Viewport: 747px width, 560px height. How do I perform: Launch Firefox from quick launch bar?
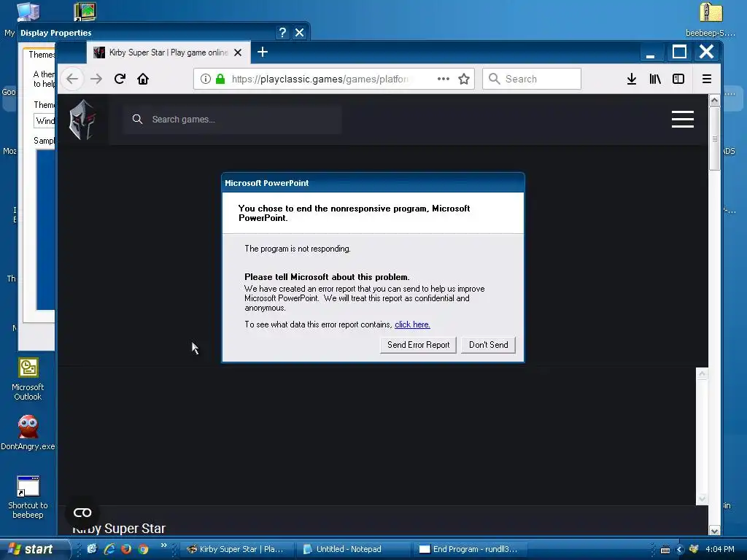tap(126, 549)
